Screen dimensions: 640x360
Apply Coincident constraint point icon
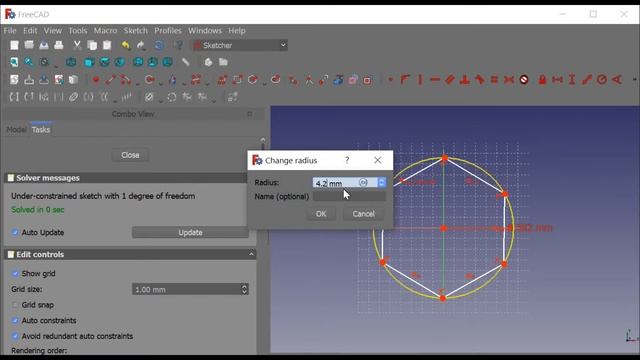click(391, 80)
